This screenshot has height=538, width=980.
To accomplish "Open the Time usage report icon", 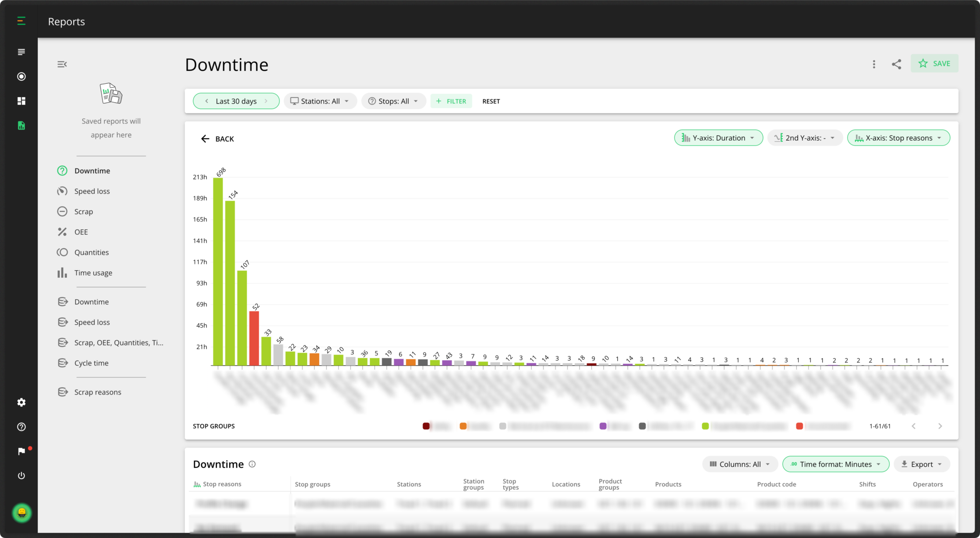I will point(63,273).
